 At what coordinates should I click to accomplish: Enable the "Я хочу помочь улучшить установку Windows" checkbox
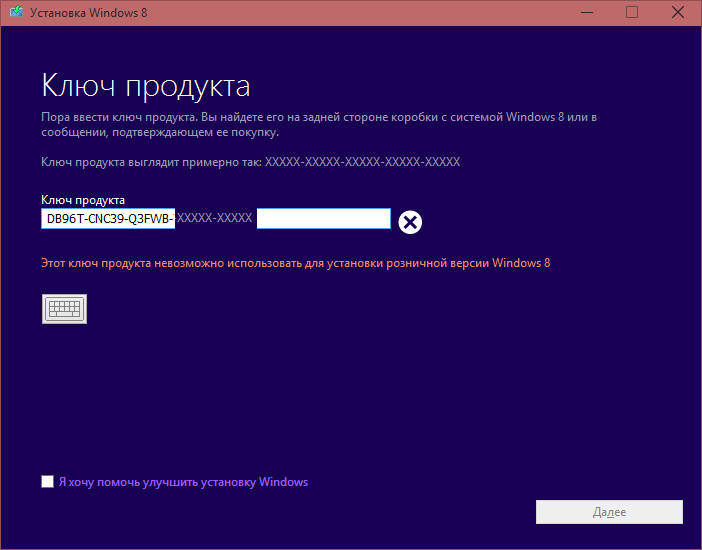(47, 481)
